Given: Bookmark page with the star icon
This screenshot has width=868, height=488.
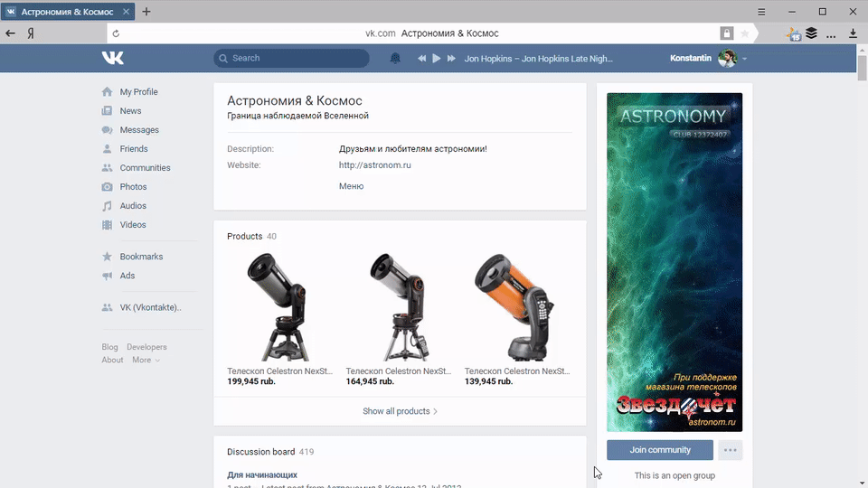Looking at the screenshot, I should [745, 33].
